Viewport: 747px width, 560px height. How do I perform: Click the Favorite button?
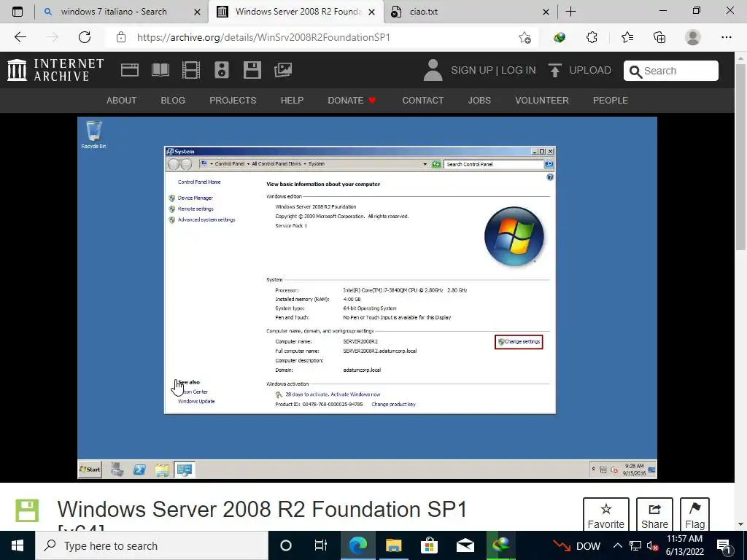point(606,516)
